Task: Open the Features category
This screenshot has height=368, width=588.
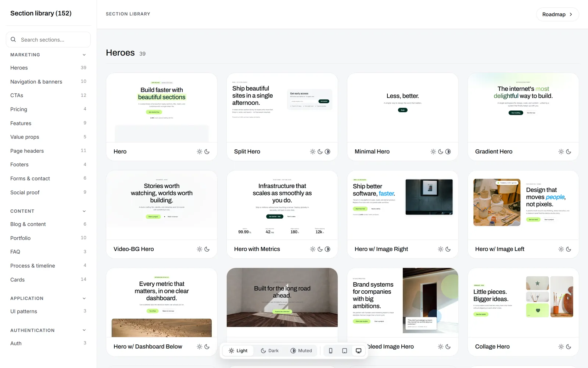Action: pyautogui.click(x=48, y=123)
